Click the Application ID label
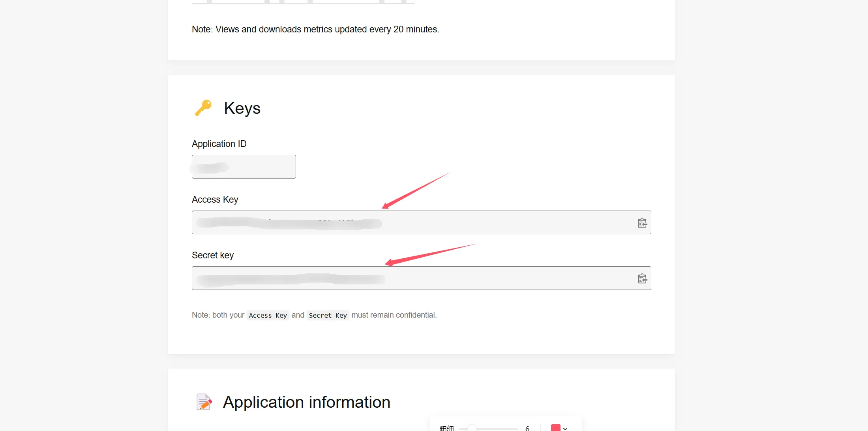Screen dimensions: 868x431 (219, 144)
